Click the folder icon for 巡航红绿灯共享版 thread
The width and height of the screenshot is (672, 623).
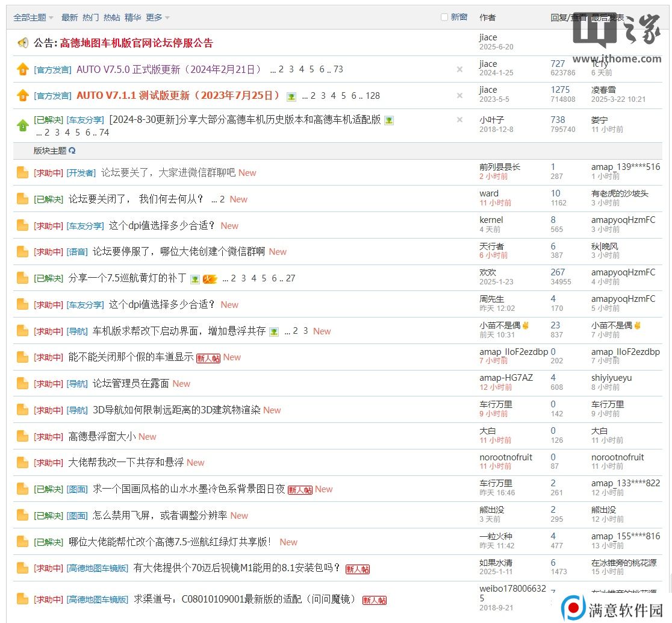point(22,542)
